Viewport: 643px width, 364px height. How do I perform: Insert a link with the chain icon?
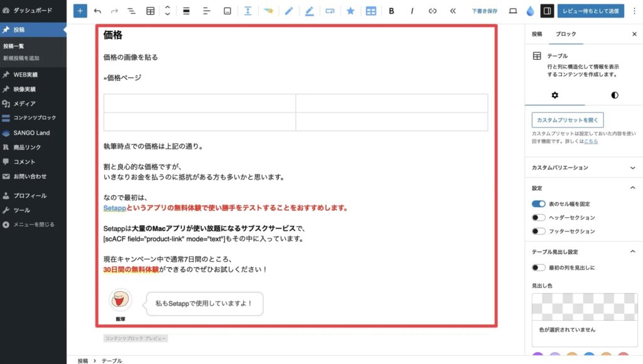pos(432,11)
